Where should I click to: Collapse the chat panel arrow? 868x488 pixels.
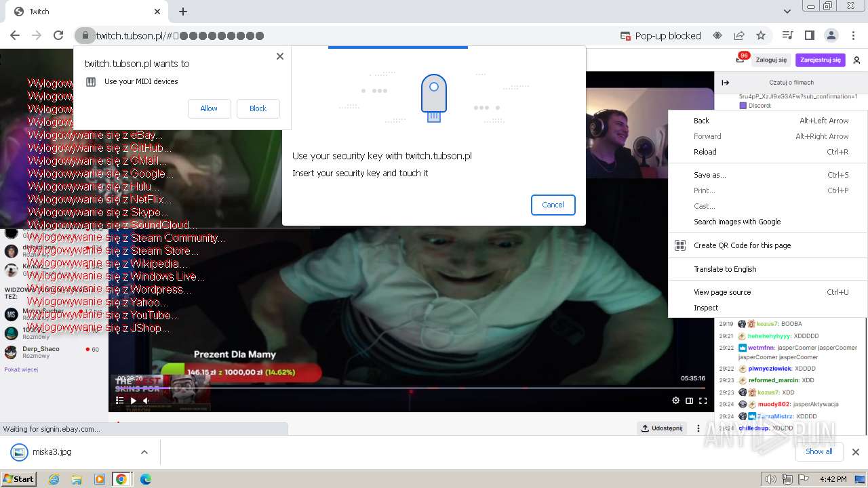tap(725, 83)
